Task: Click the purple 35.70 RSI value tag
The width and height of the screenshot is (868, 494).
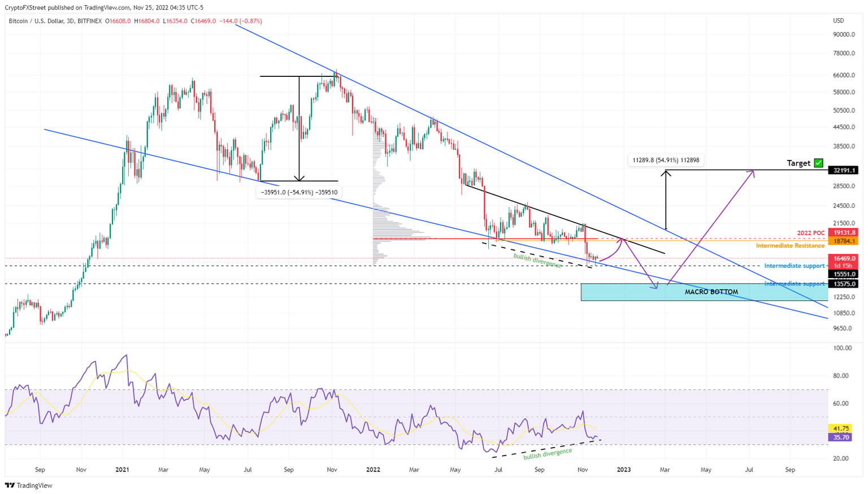Action: 839,437
